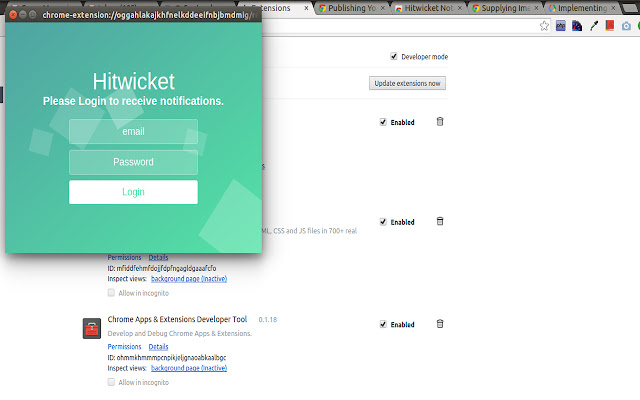Uncheck Enabled for the first extension
This screenshot has height=400, width=640.
pos(383,122)
